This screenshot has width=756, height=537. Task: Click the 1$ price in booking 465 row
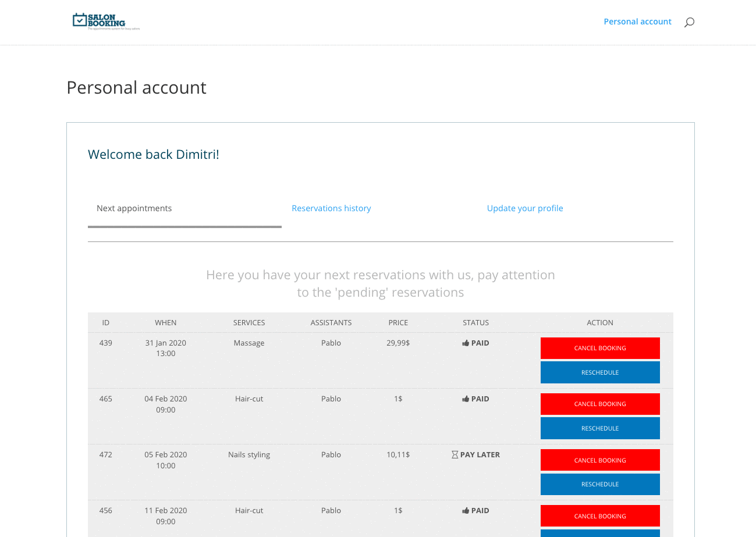pyautogui.click(x=398, y=399)
